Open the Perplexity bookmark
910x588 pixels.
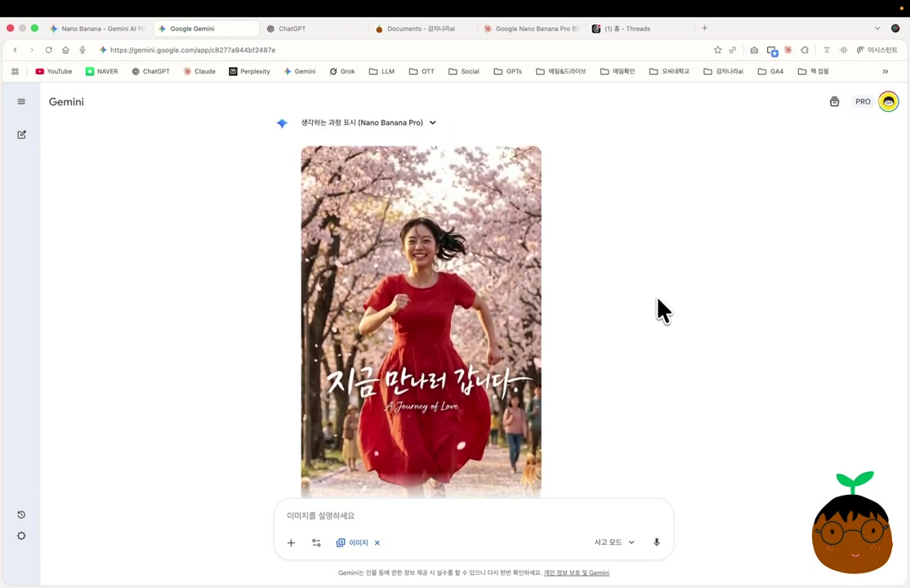pyautogui.click(x=249, y=71)
